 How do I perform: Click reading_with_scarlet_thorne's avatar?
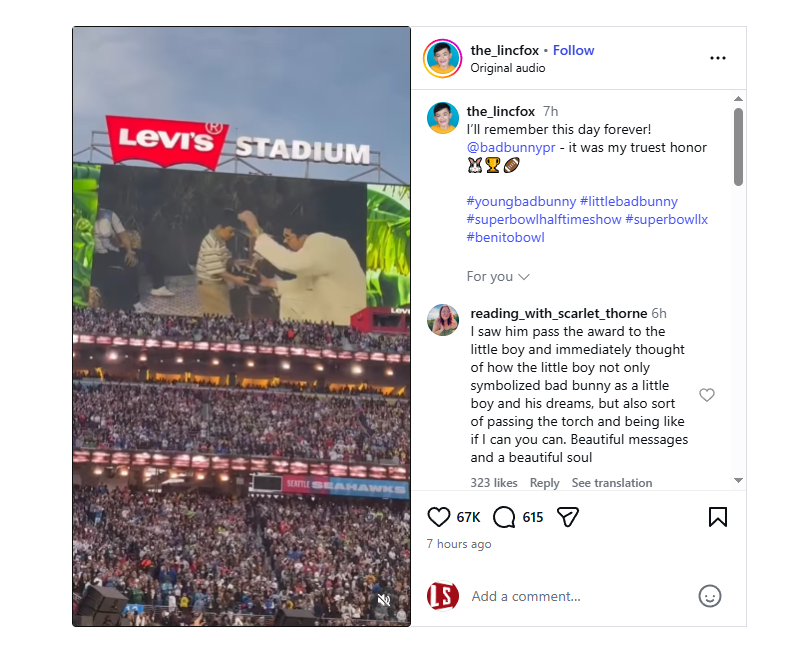click(443, 320)
